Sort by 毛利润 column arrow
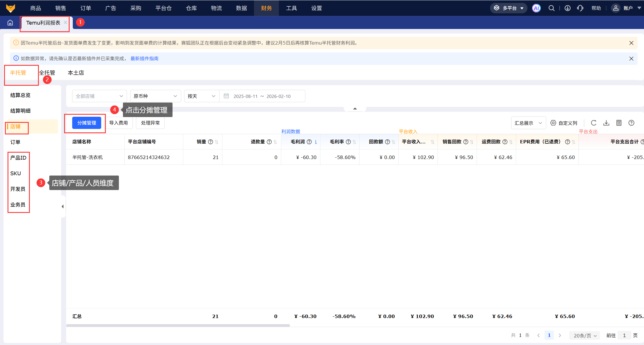This screenshot has height=345, width=644. click(316, 142)
